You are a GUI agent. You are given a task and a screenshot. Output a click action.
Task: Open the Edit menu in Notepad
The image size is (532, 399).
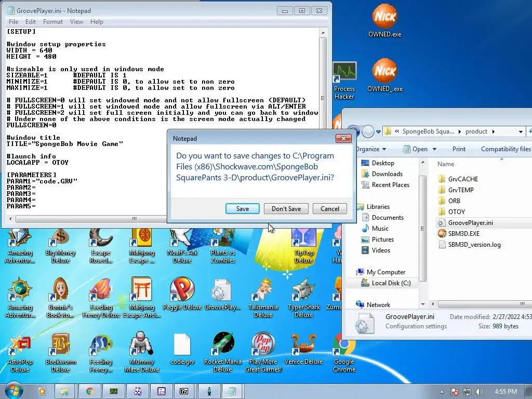click(31, 22)
